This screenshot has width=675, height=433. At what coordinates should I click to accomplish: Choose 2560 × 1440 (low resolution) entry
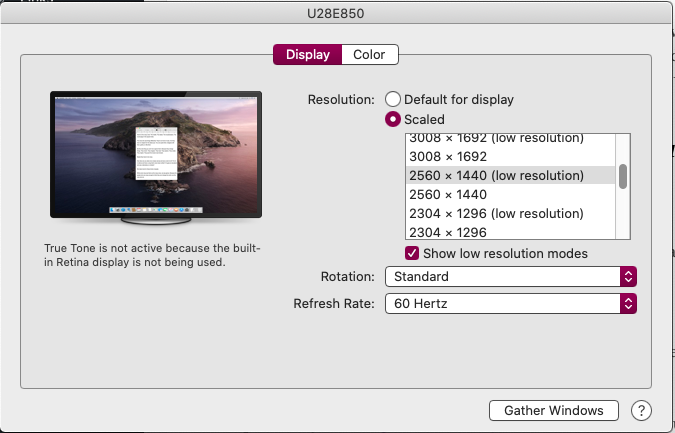pos(496,176)
